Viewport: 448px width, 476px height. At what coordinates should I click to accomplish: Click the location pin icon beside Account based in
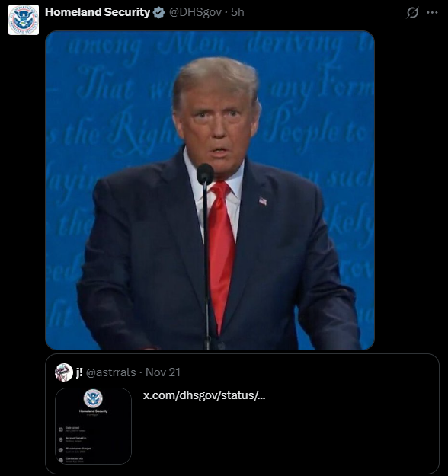pos(61,439)
